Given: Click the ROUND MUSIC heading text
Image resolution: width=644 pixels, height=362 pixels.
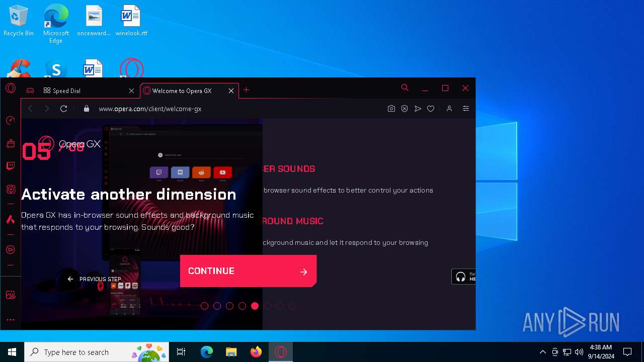Looking at the screenshot, I should click(293, 221).
